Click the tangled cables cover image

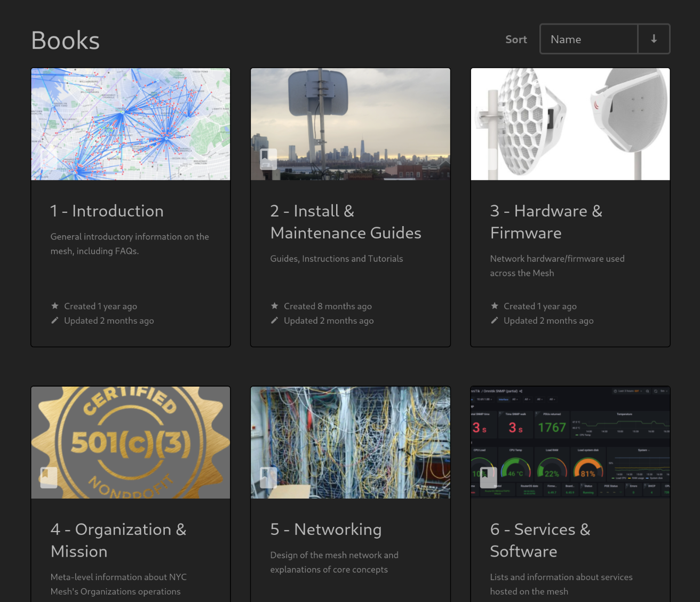351,443
